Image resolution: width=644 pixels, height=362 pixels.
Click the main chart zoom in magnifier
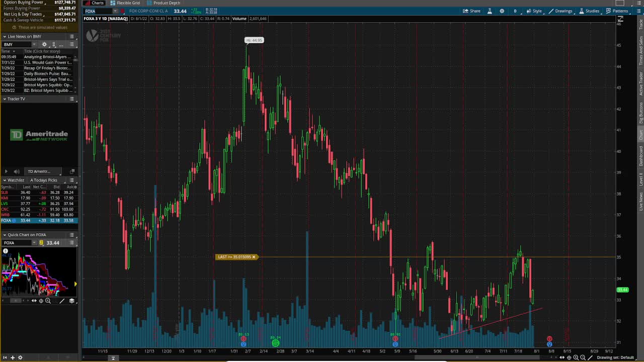pos(576,357)
